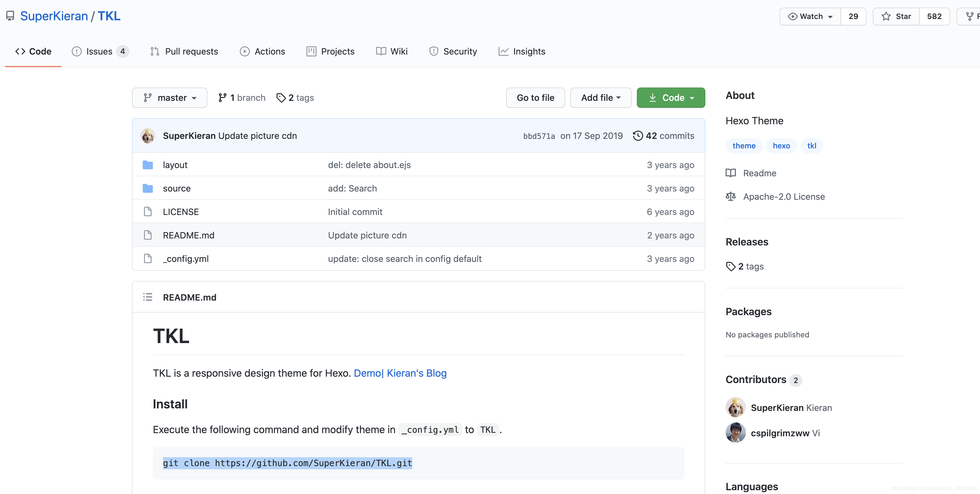Click the tag icon next to 2 tags in toolbar
Viewport: 980px width, 494px height.
point(281,98)
